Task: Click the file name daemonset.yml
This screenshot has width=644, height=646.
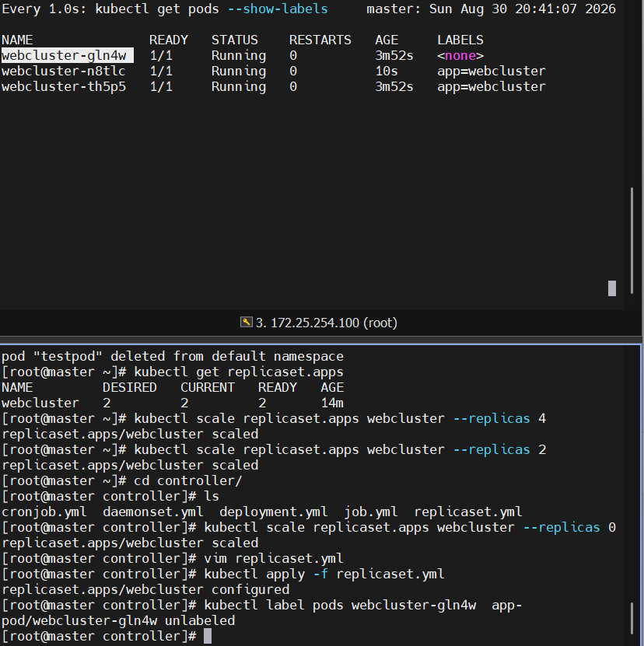Action: [153, 512]
